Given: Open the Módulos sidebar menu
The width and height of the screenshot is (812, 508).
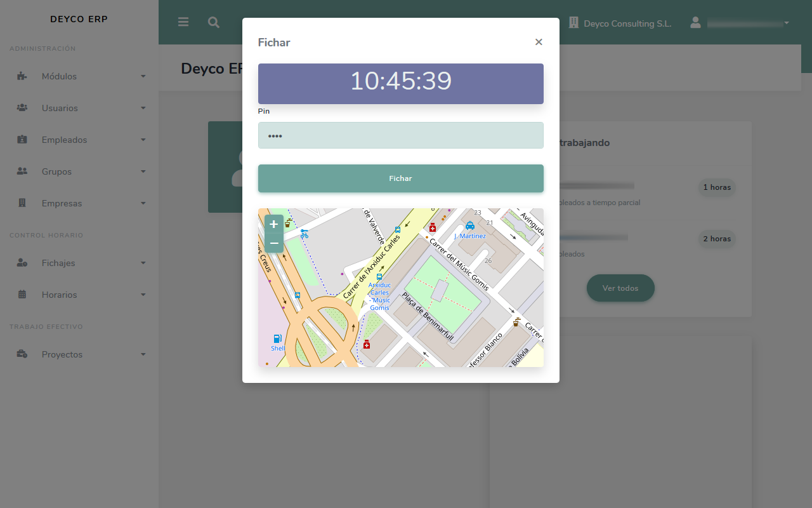Looking at the screenshot, I should click(79, 76).
